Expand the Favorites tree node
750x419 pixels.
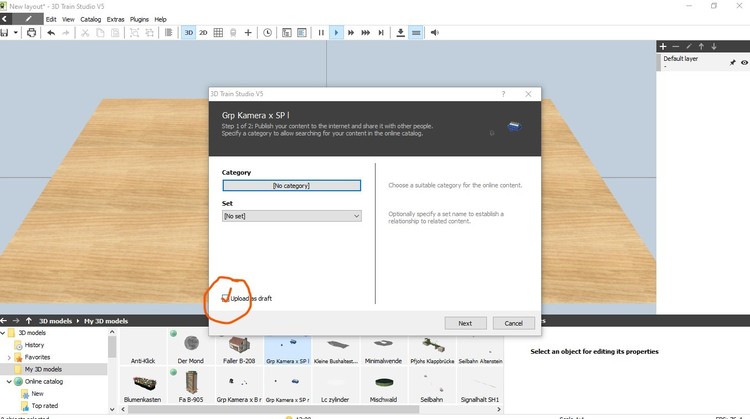pos(10,356)
